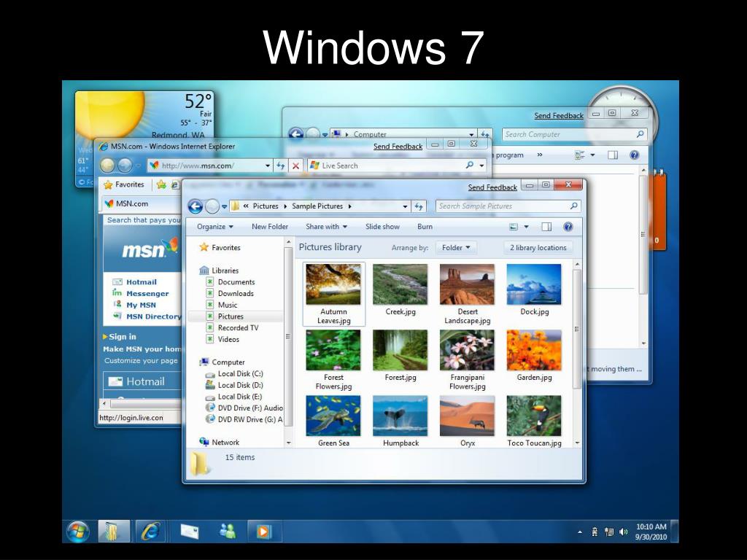Viewport: 747px width, 560px height.
Task: Open Music library
Action: coord(228,305)
